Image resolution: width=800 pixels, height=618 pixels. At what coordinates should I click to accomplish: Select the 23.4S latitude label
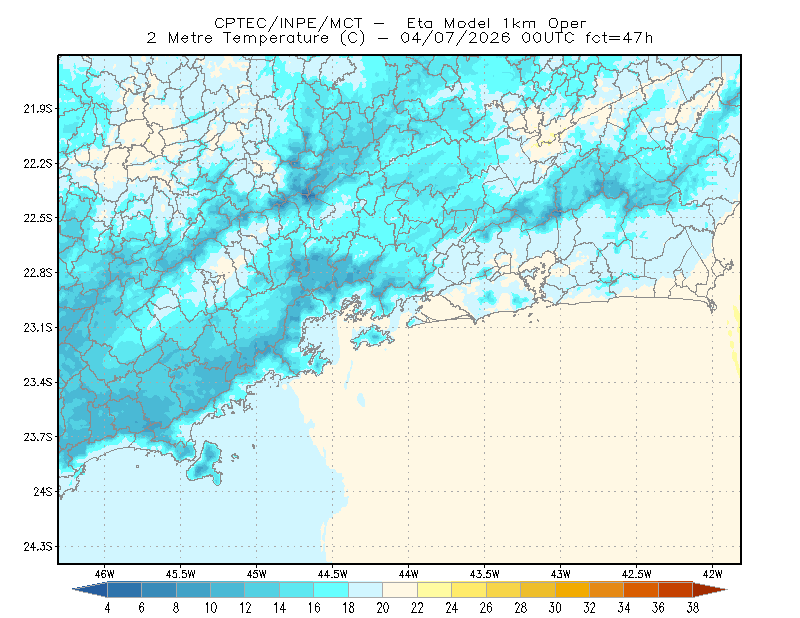click(38, 382)
